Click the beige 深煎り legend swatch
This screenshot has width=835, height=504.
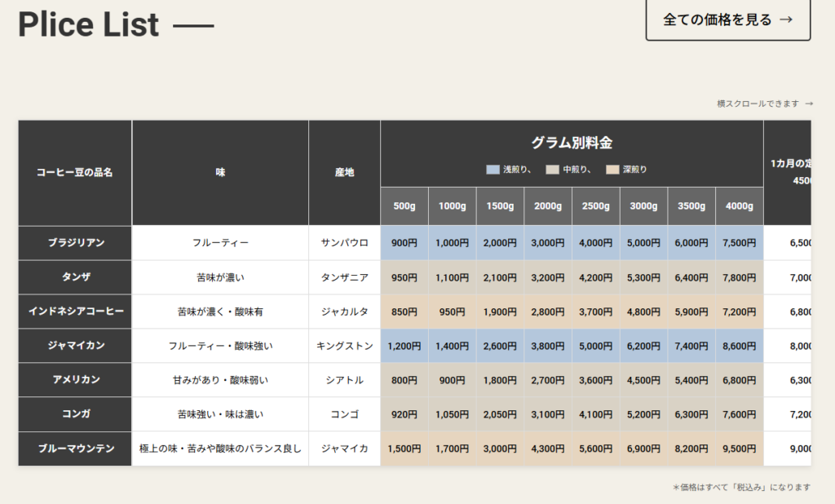pos(612,170)
